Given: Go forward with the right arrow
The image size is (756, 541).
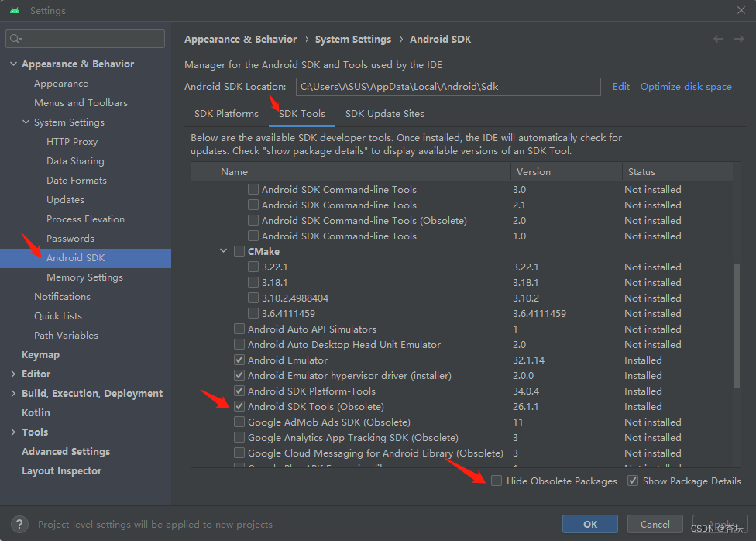Looking at the screenshot, I should [739, 39].
